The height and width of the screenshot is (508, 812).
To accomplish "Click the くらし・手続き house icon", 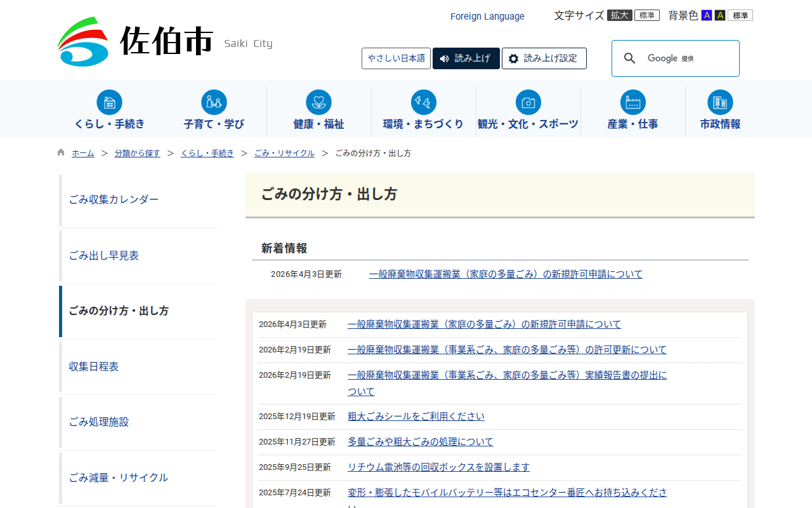I will (109, 102).
